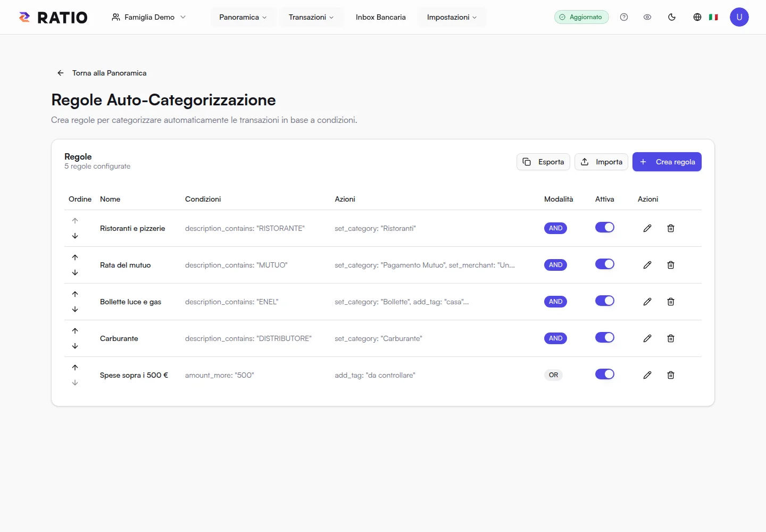Toggle privacy eye icon in header
This screenshot has height=532, width=766.
(x=647, y=17)
